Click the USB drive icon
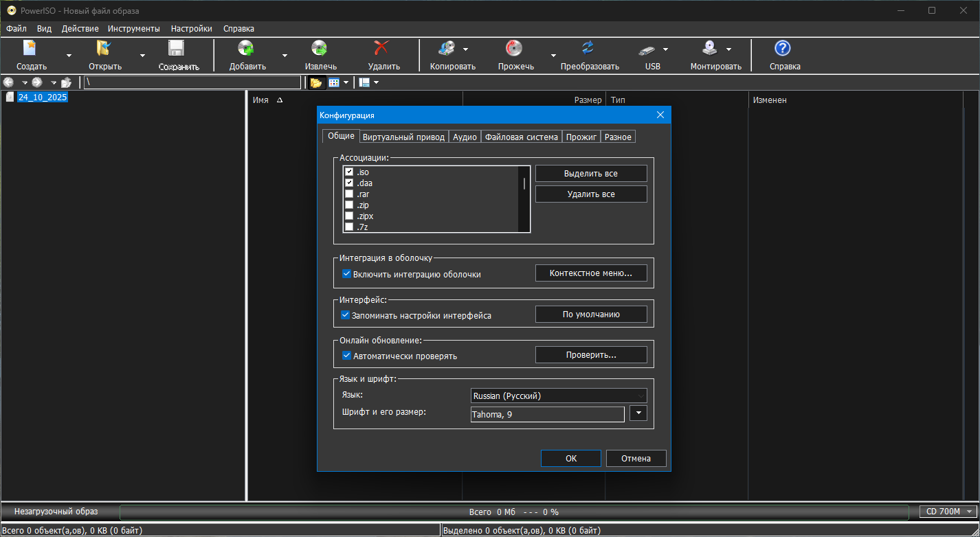This screenshot has width=980, height=537. pyautogui.click(x=647, y=49)
